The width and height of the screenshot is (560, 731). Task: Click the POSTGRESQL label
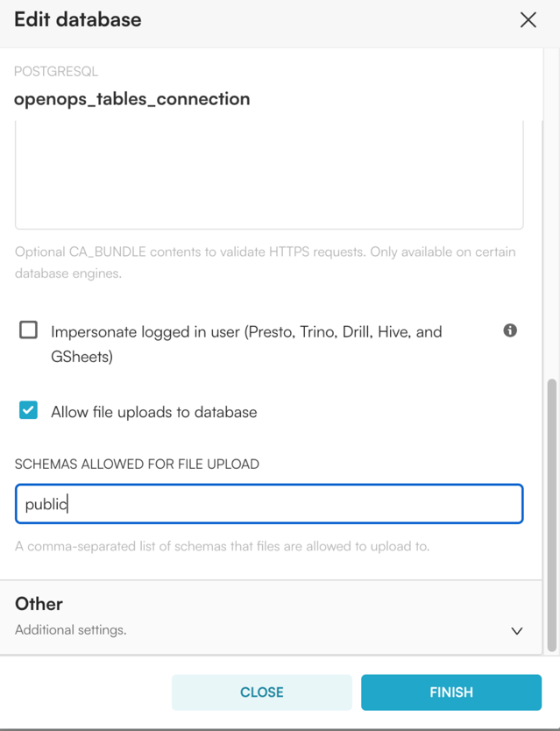pyautogui.click(x=55, y=71)
